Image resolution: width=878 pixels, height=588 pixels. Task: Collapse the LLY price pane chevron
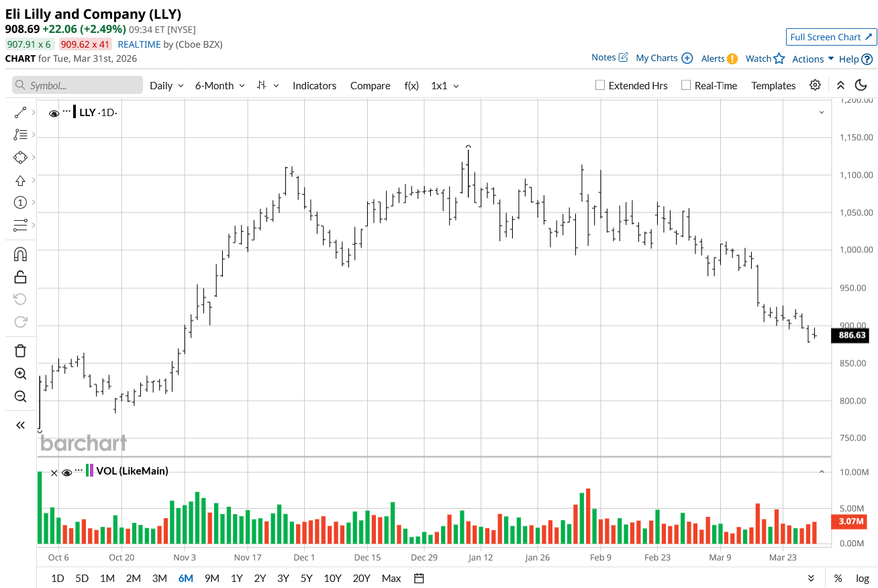(x=822, y=112)
